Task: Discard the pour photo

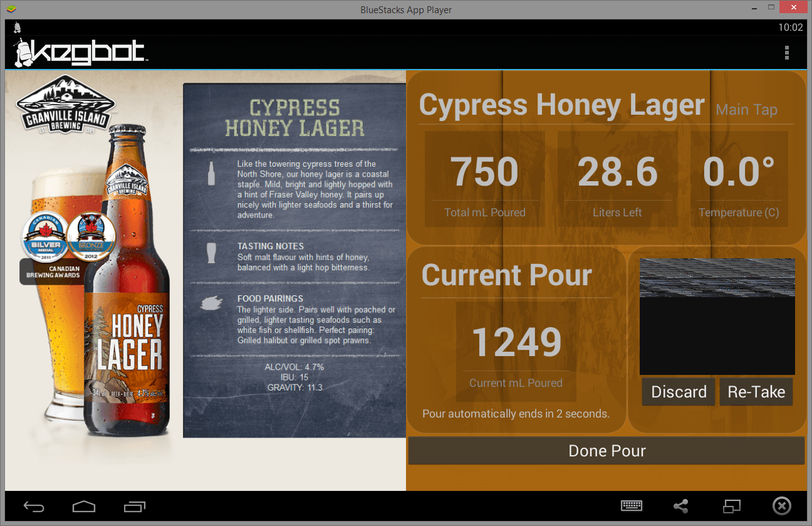Action: click(x=679, y=392)
